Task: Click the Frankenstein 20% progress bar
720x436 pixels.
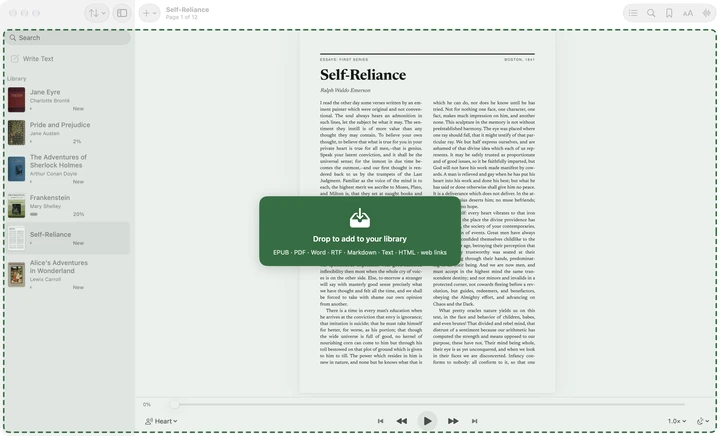Action: click(34, 214)
